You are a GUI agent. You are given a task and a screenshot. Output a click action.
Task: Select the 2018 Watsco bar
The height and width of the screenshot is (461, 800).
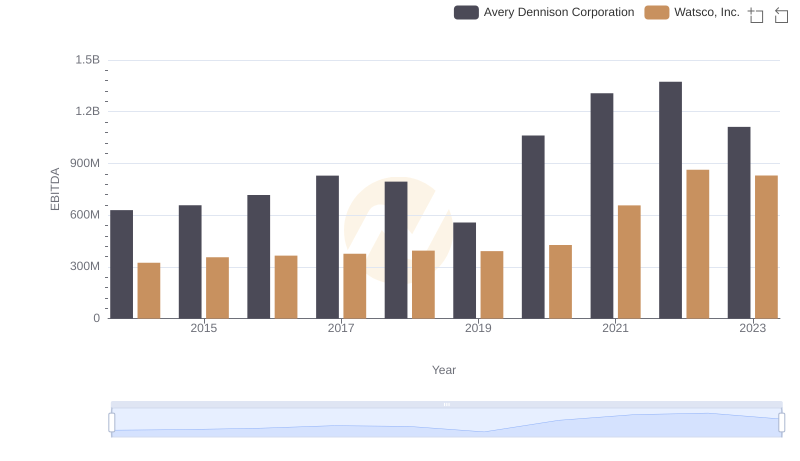point(423,285)
